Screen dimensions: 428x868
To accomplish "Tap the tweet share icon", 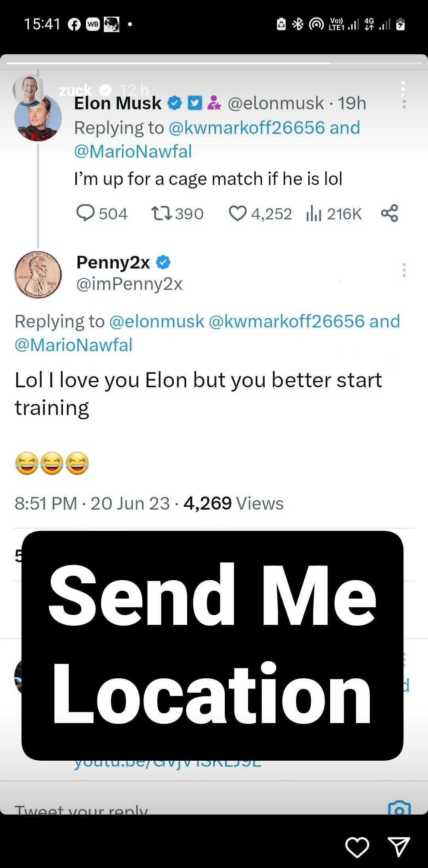I will pyautogui.click(x=390, y=213).
